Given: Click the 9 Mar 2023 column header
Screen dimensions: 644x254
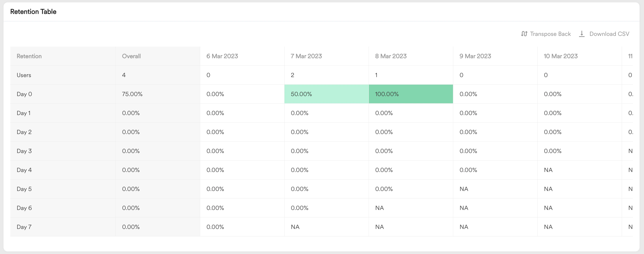Looking at the screenshot, I should 475,56.
